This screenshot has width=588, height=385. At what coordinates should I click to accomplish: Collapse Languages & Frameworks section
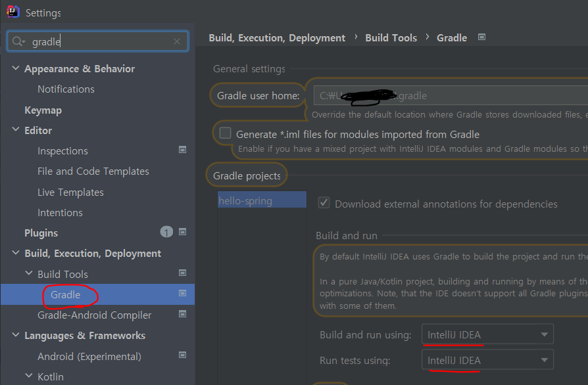(16, 335)
